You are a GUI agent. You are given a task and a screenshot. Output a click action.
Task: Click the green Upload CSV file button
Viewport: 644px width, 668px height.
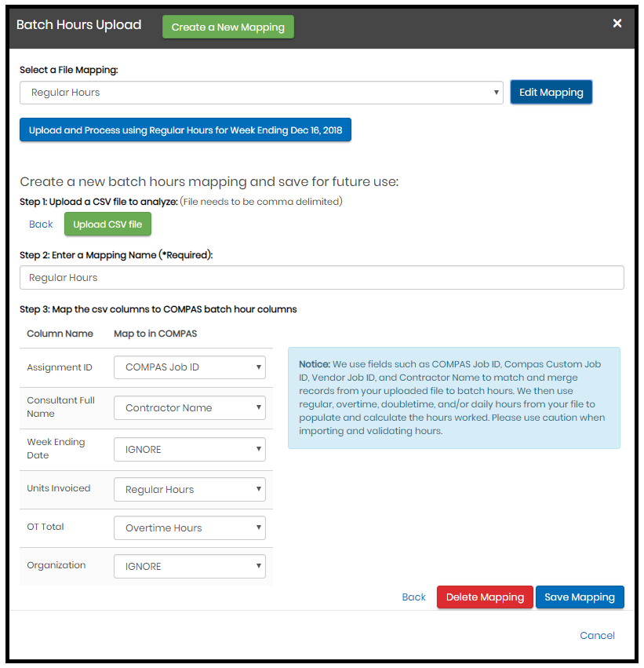[x=107, y=224]
